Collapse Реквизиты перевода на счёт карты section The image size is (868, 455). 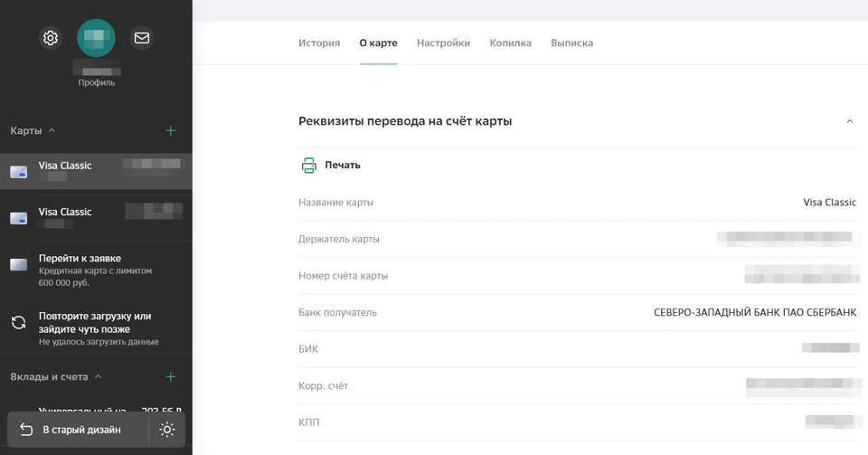(849, 121)
